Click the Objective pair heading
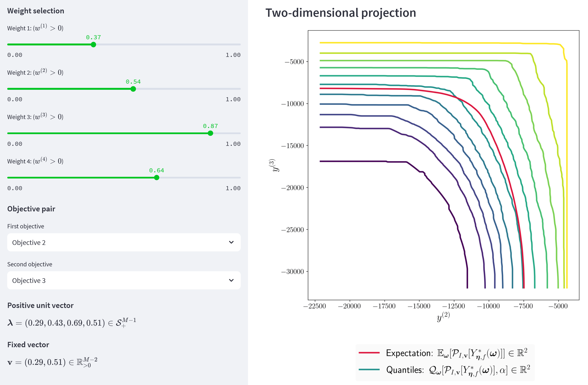The width and height of the screenshot is (588, 385). click(31, 209)
